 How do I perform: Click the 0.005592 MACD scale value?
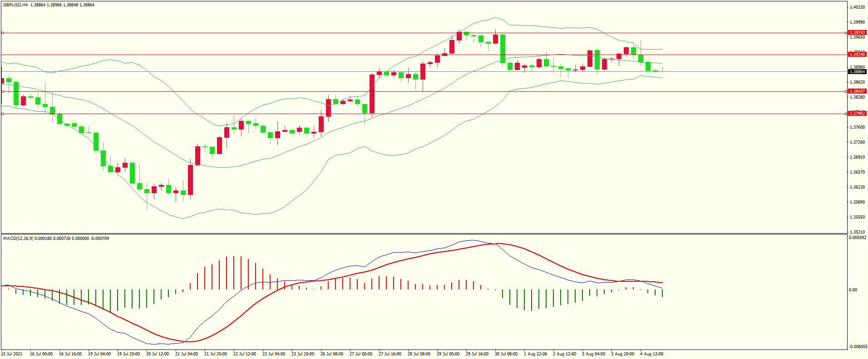[x=858, y=238]
